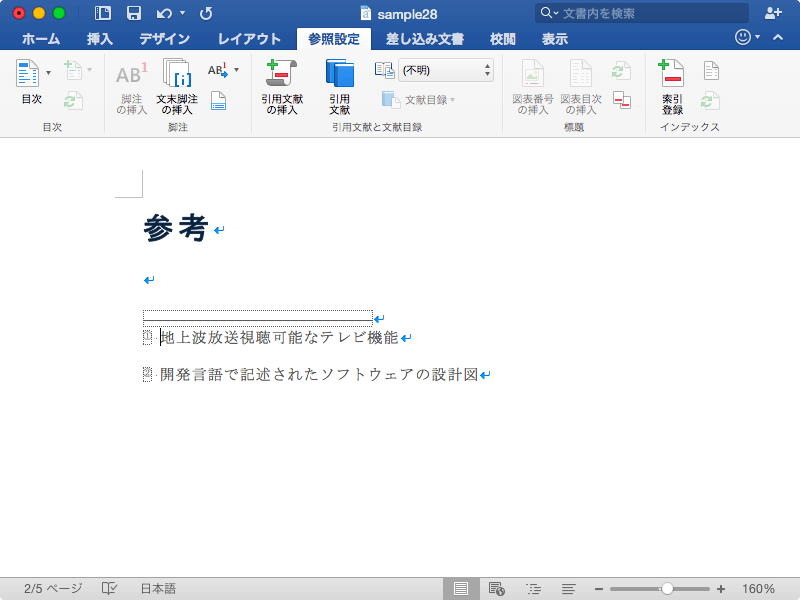This screenshot has width=800, height=600.
Task: Expand the Next Footnote dropdown arrow
Action: pyautogui.click(x=236, y=70)
